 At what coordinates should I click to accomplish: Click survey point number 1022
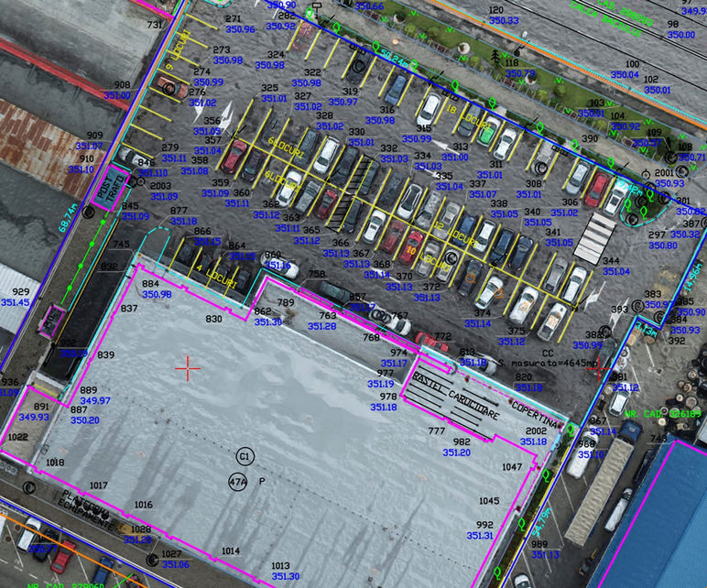point(18,437)
